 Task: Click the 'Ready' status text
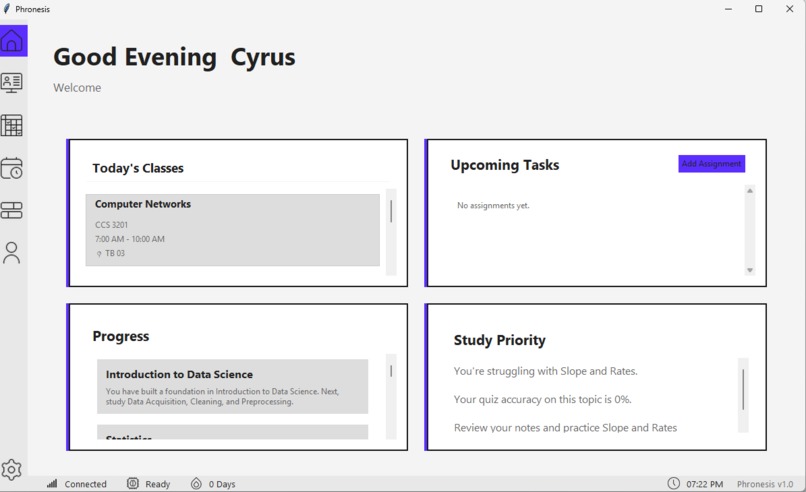157,484
